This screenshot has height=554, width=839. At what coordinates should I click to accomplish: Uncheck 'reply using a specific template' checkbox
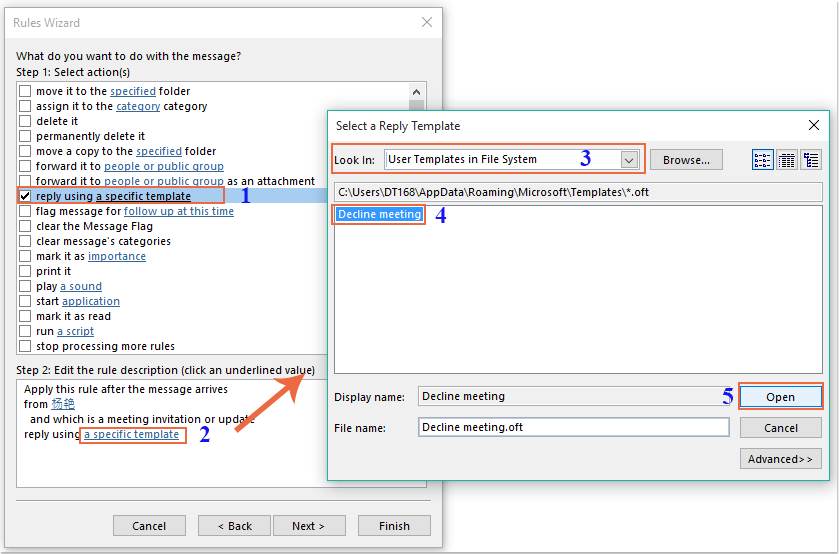(x=26, y=197)
